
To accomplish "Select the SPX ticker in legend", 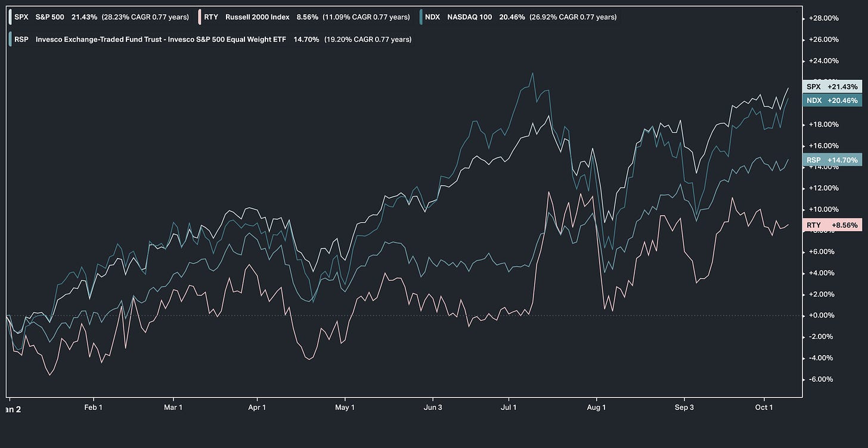I will point(23,17).
